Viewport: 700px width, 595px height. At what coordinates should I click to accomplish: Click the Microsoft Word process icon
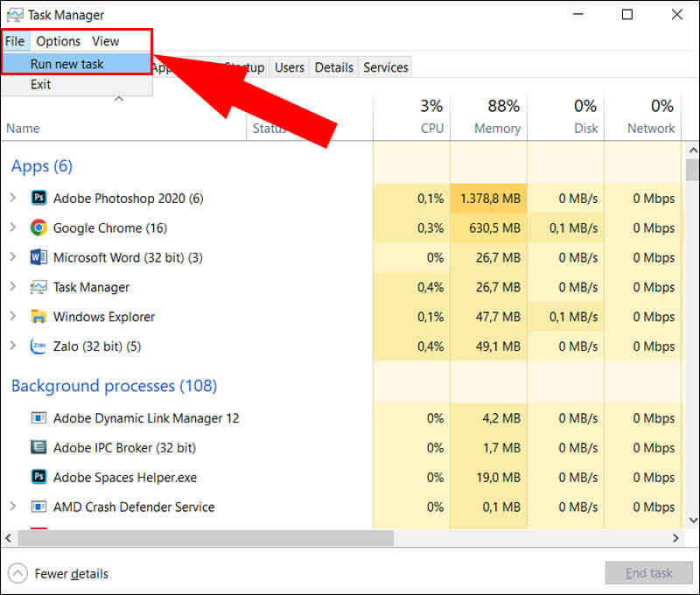[38, 257]
